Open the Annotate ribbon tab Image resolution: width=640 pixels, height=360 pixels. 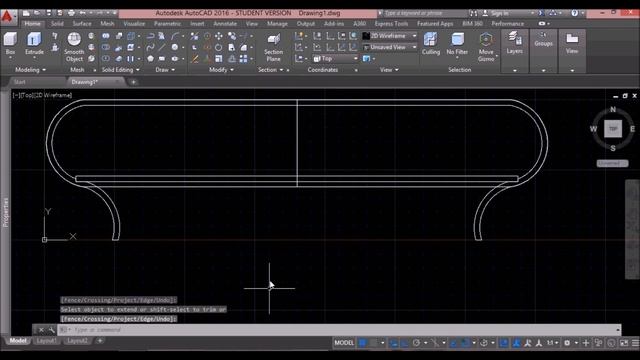click(x=225, y=24)
